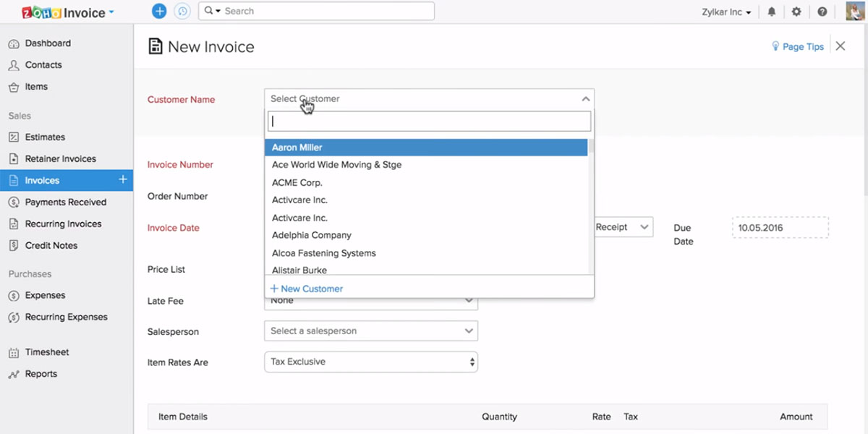Click the quick create plus button
This screenshot has height=434, width=868.
click(159, 11)
